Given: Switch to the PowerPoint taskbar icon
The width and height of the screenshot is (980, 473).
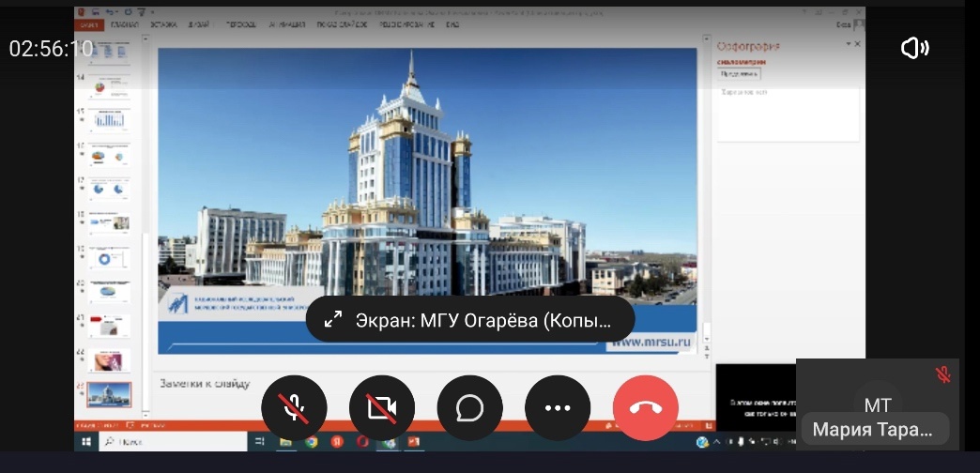Looking at the screenshot, I should coord(413,441).
